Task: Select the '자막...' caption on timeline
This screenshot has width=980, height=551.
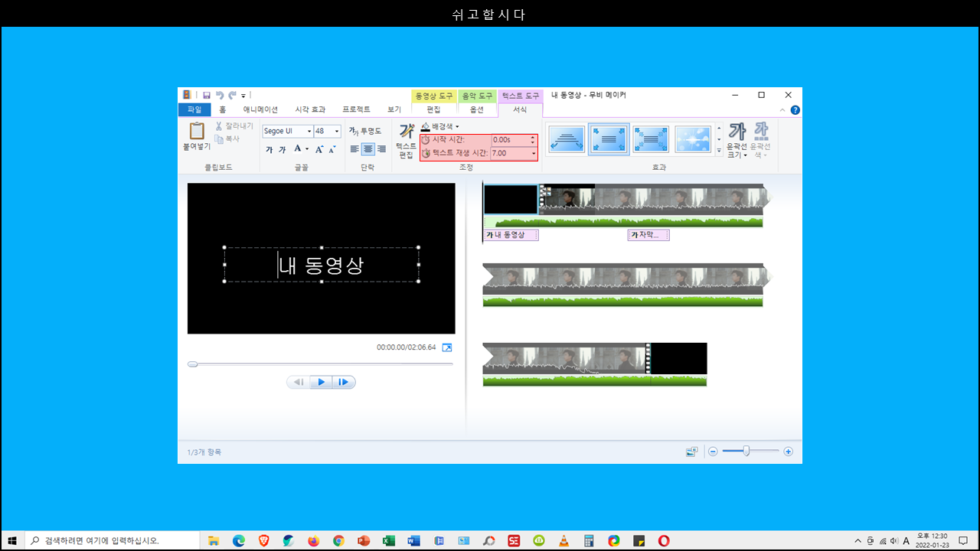Action: click(x=648, y=235)
